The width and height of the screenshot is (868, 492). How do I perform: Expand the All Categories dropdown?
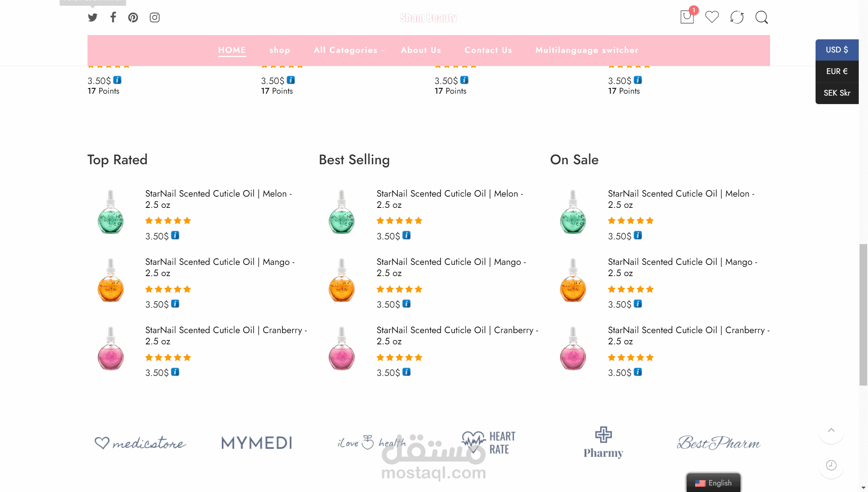[x=349, y=50]
